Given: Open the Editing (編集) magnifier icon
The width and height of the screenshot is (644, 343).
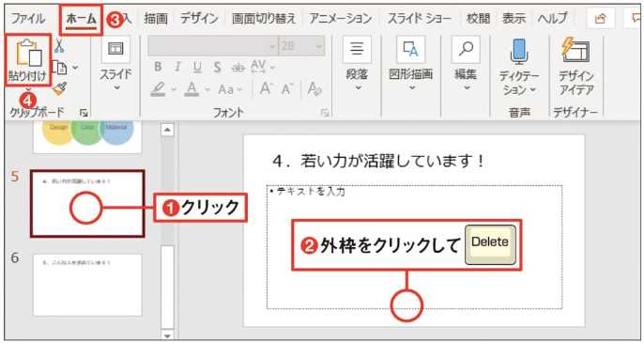Looking at the screenshot, I should click(x=466, y=49).
